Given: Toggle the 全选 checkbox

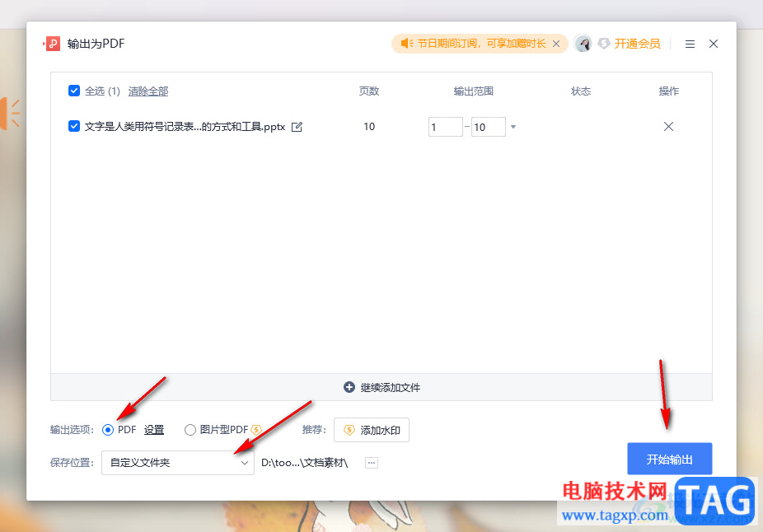Looking at the screenshot, I should 74,91.
